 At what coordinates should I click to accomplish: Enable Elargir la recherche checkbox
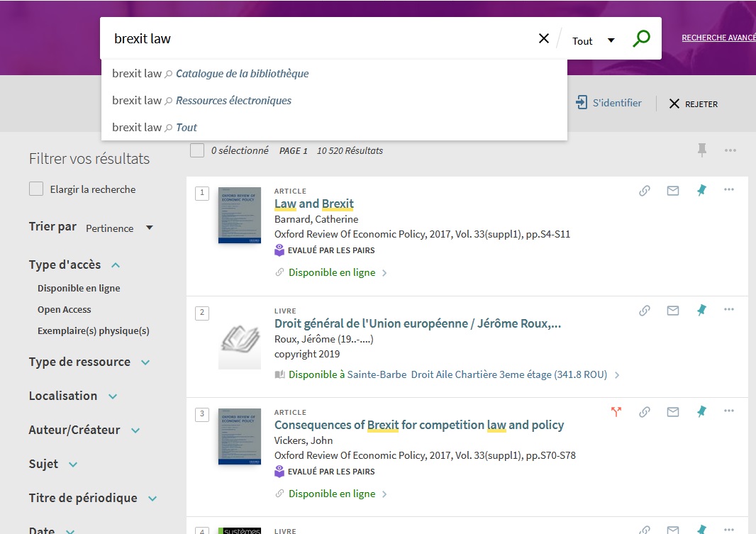click(x=36, y=189)
